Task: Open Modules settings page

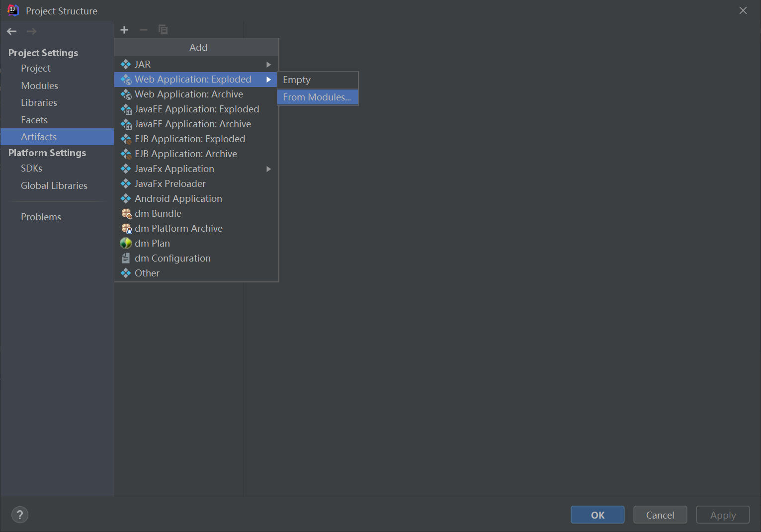Action: pos(57,86)
